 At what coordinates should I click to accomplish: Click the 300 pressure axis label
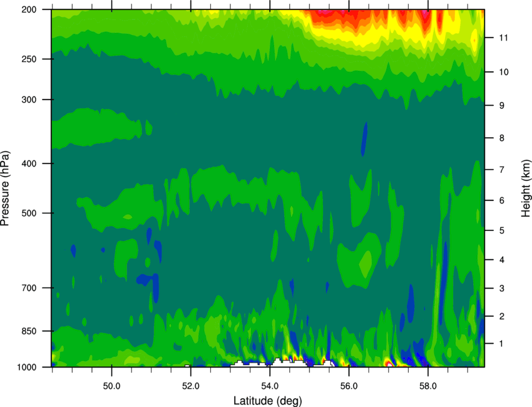[x=29, y=100]
